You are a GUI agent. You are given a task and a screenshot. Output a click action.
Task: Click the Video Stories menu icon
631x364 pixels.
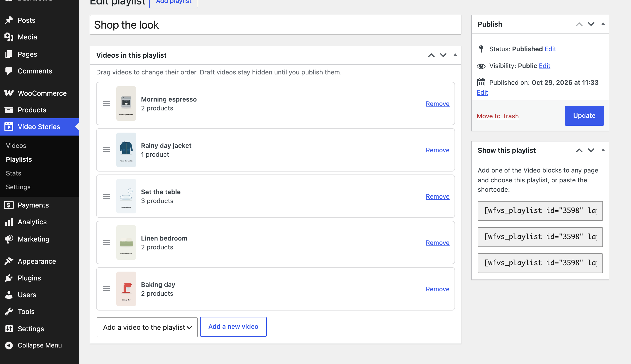click(x=9, y=126)
